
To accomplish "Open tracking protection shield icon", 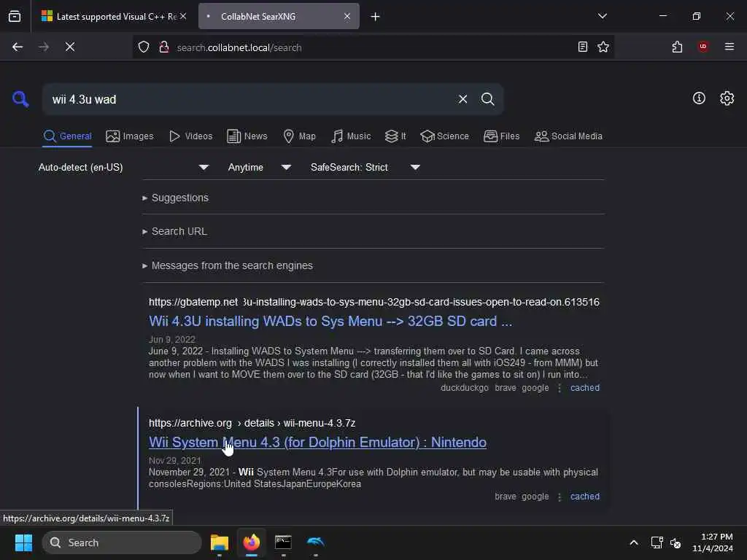I will (144, 47).
